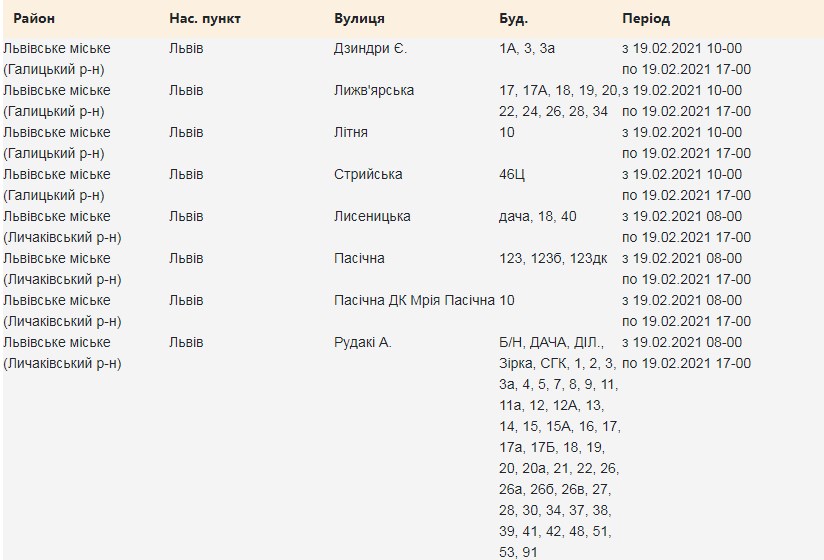Click the Буд. column header

513,19
